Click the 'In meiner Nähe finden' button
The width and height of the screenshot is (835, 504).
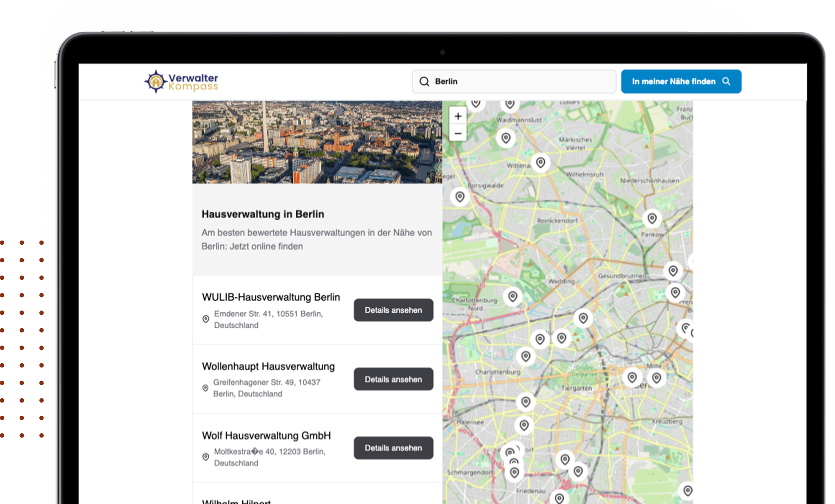pyautogui.click(x=681, y=82)
